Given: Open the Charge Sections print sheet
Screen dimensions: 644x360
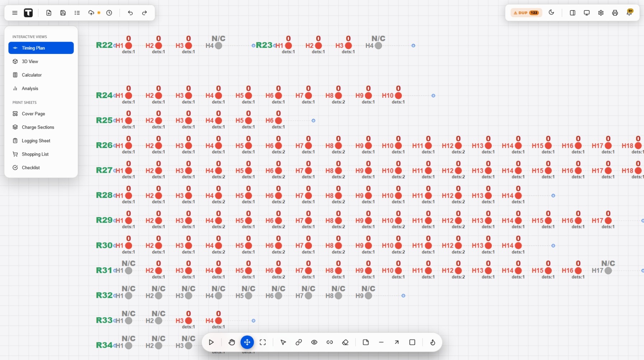Looking at the screenshot, I should (x=41, y=127).
